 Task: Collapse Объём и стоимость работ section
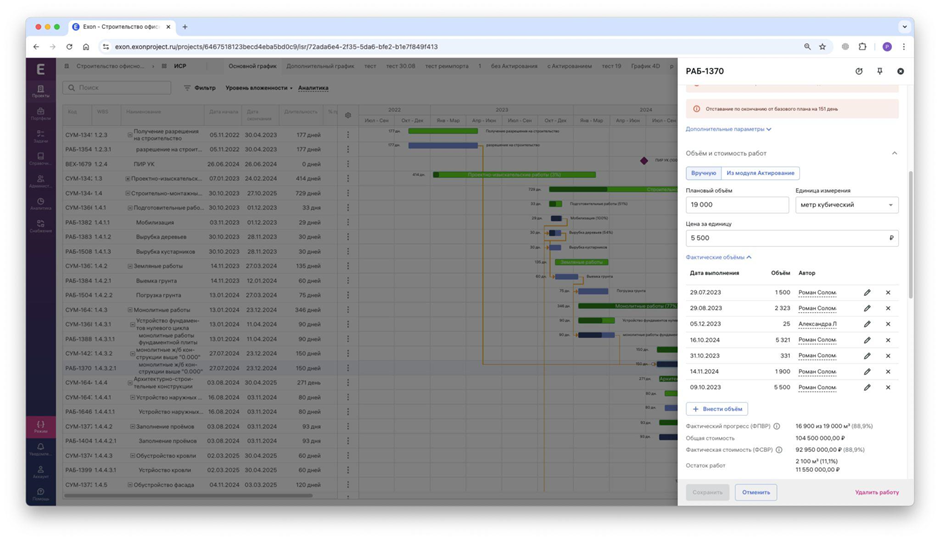click(894, 153)
